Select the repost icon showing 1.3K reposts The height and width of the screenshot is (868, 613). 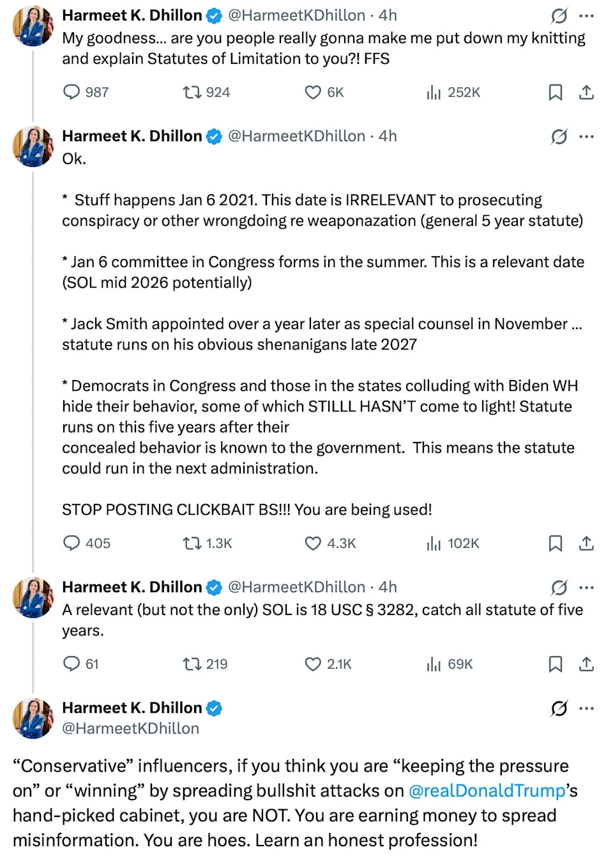[190, 544]
